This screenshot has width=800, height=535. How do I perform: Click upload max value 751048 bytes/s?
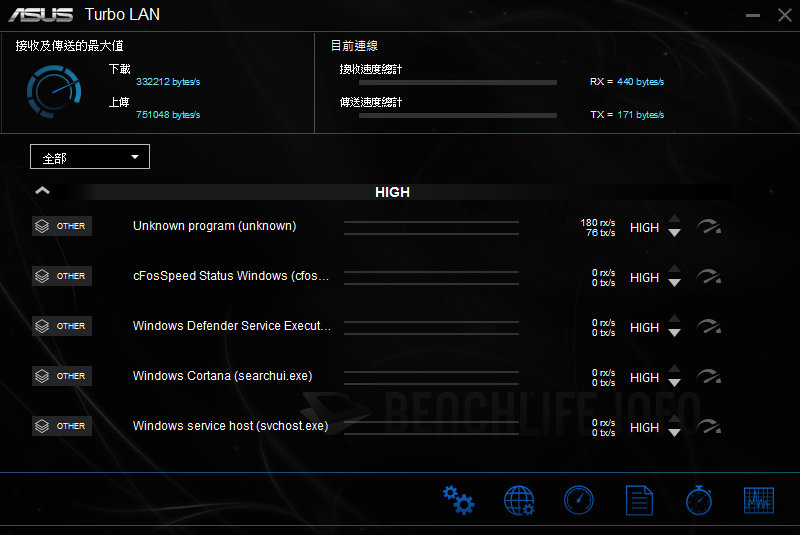click(168, 115)
